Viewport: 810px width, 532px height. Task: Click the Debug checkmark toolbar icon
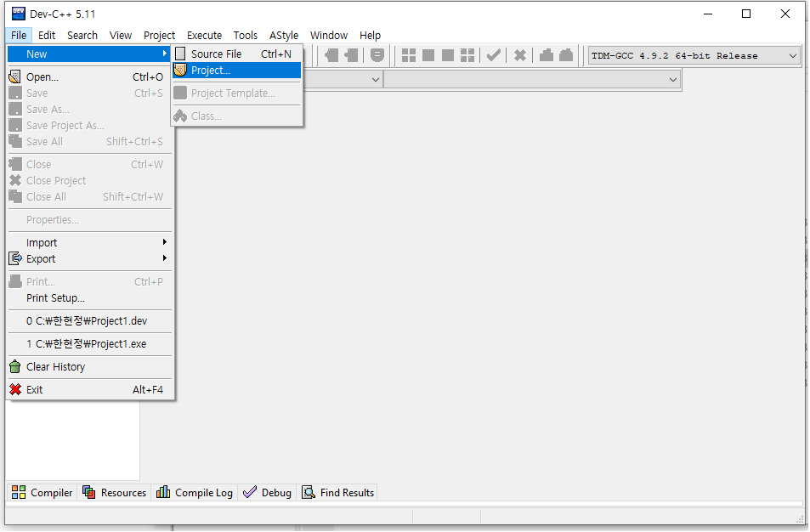tap(494, 54)
